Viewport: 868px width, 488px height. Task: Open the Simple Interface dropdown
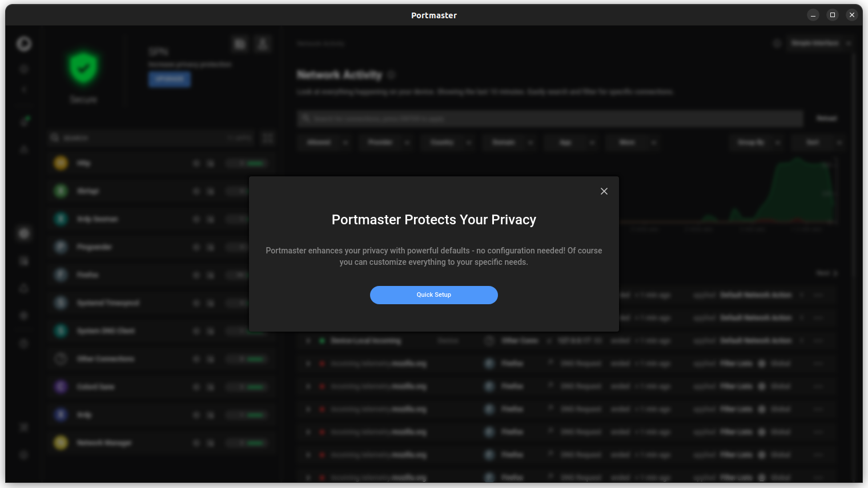tap(820, 43)
